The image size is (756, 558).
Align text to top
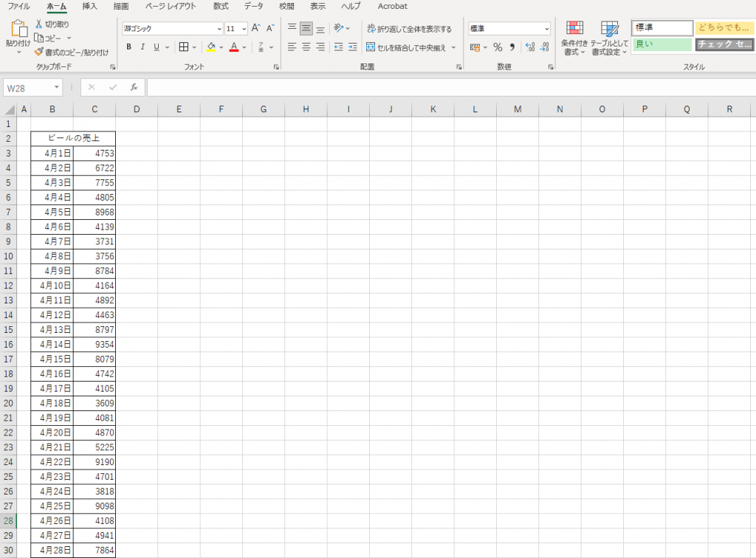click(x=292, y=29)
